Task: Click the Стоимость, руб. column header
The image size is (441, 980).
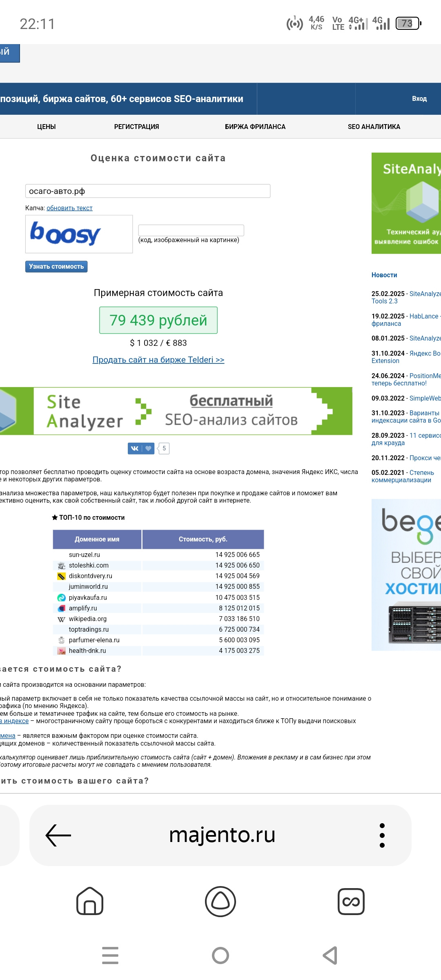Action: 203,539
